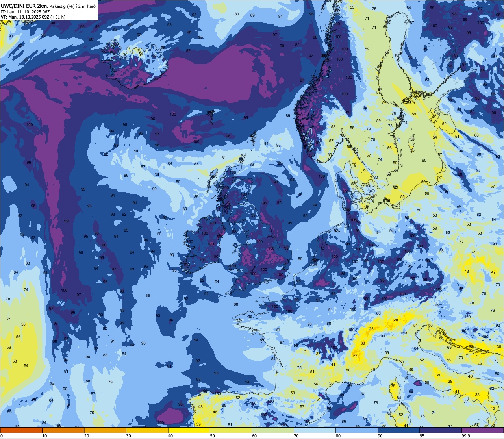Click the legend tick label '99.9'
The image size is (504, 439).
(x=466, y=436)
